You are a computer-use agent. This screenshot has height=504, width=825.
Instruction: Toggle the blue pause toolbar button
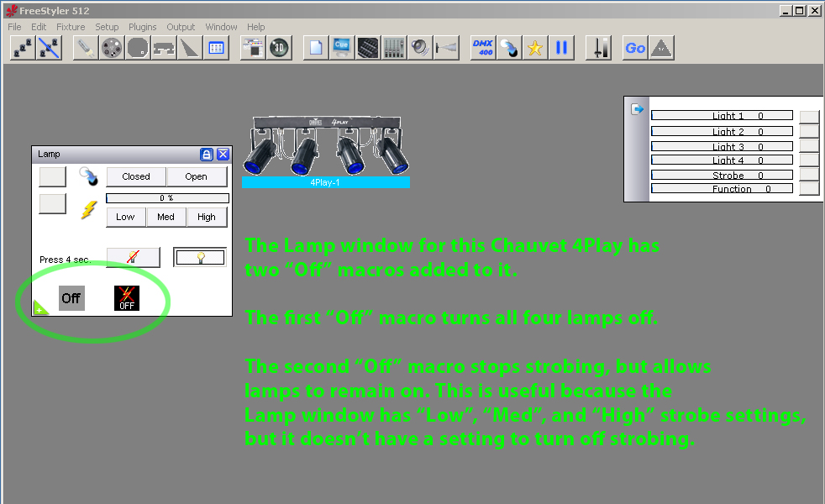coord(561,48)
